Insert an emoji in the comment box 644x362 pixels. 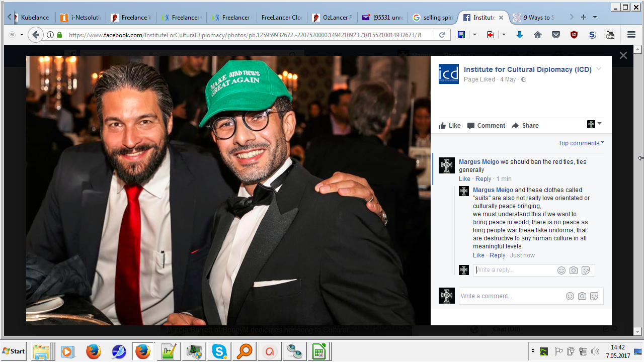point(570,296)
